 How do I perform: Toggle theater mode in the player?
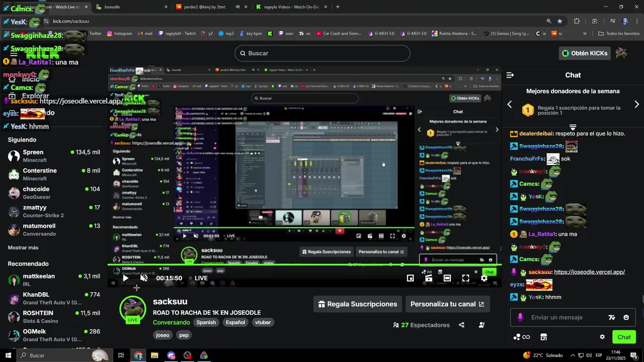[447, 278]
